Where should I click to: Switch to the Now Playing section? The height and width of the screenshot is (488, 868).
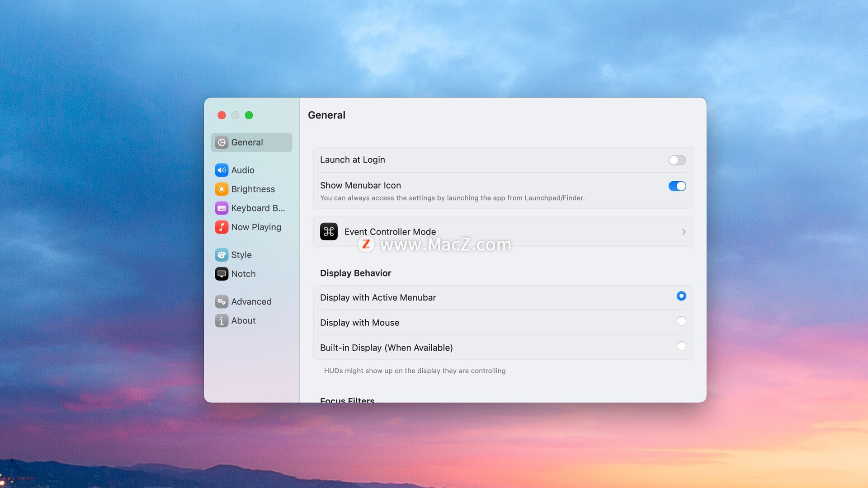tap(256, 227)
